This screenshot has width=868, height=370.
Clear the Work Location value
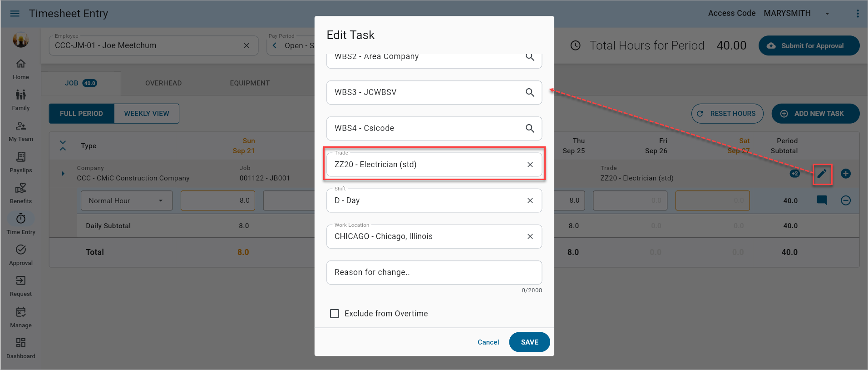pos(530,236)
